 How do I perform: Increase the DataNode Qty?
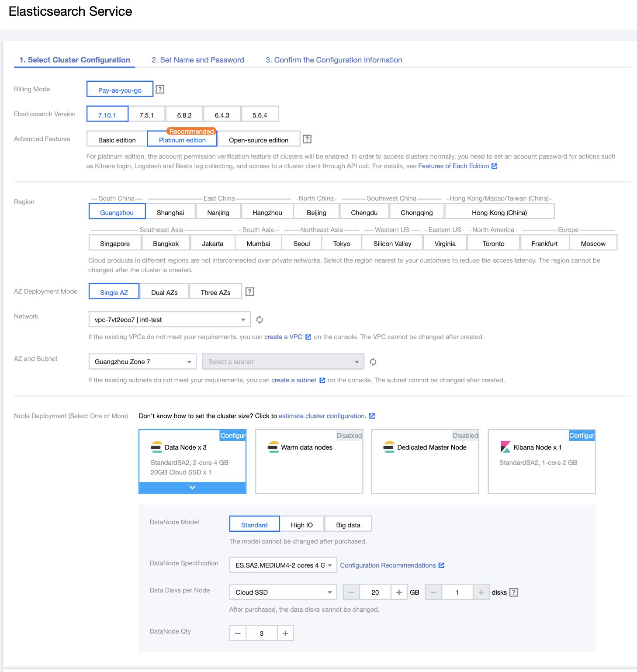285,633
